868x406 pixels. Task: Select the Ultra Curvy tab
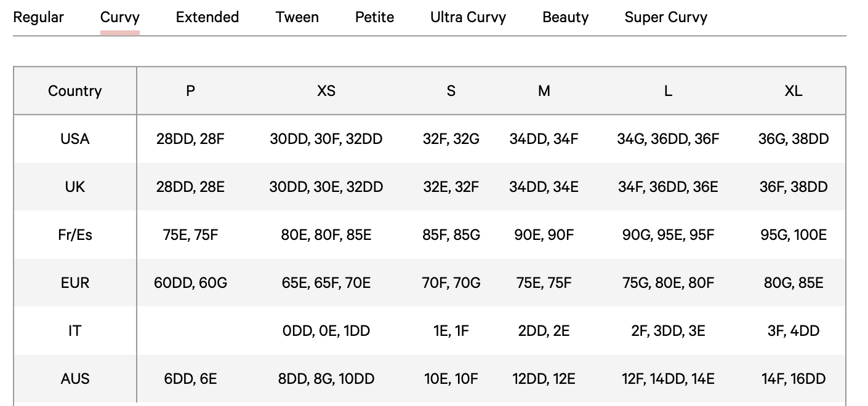468,17
